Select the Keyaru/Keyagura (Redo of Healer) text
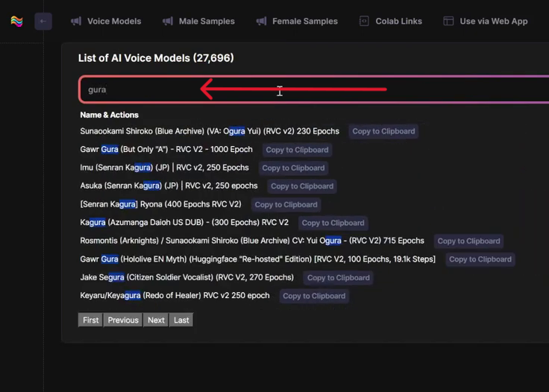 click(175, 296)
